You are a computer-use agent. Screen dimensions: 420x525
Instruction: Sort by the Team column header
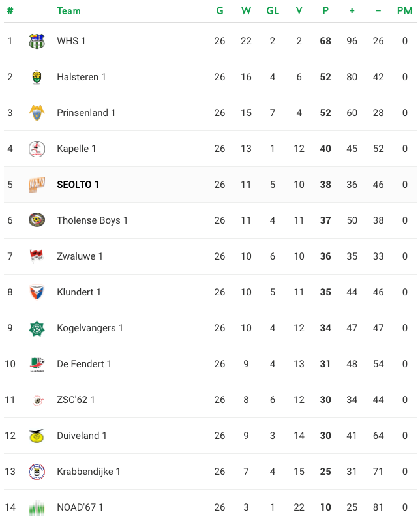[68, 10]
